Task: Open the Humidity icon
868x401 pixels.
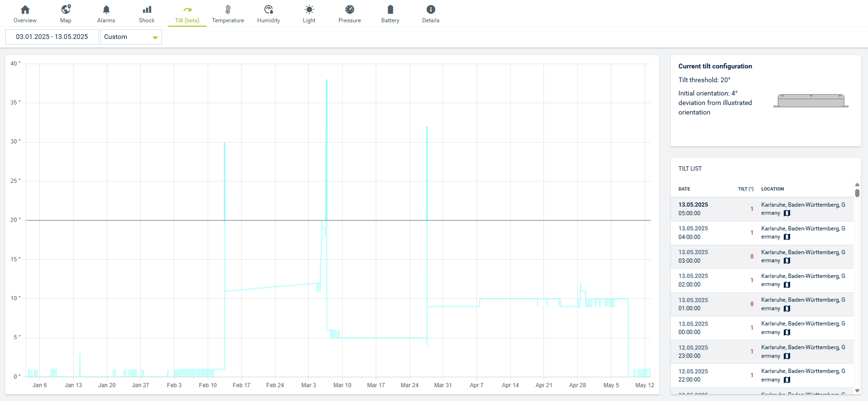Action: click(268, 10)
